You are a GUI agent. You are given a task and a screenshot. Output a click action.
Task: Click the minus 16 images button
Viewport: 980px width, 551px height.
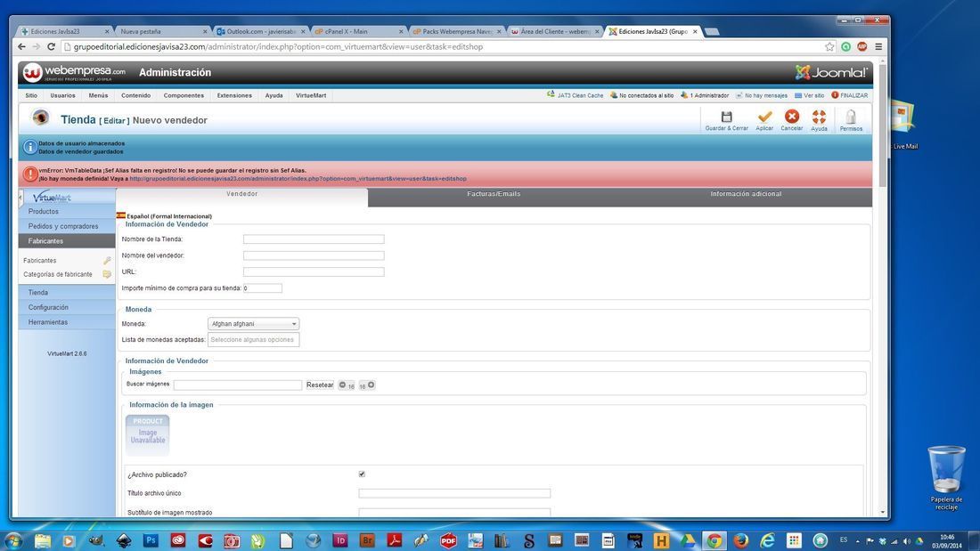pyautogui.click(x=347, y=385)
